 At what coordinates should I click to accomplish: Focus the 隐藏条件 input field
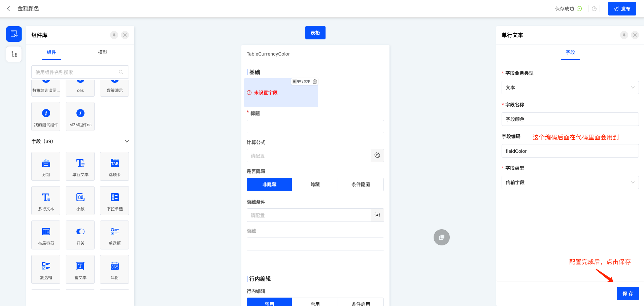point(309,215)
